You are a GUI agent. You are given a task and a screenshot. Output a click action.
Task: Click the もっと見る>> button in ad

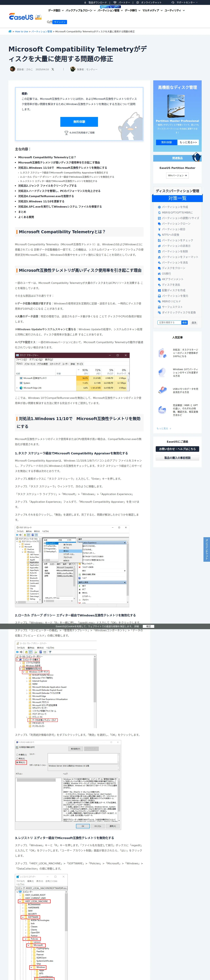pos(188,142)
